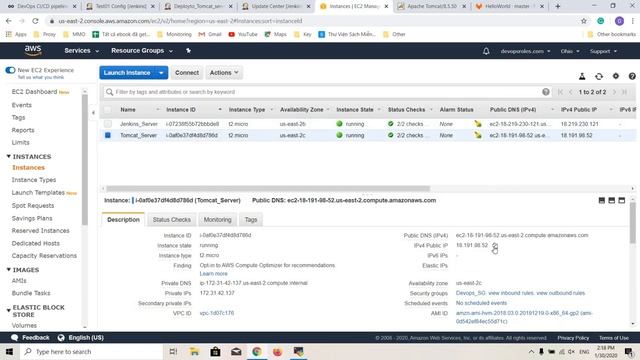Screen dimensions: 640x360
Task: Select the Description tab
Action: pos(123,220)
